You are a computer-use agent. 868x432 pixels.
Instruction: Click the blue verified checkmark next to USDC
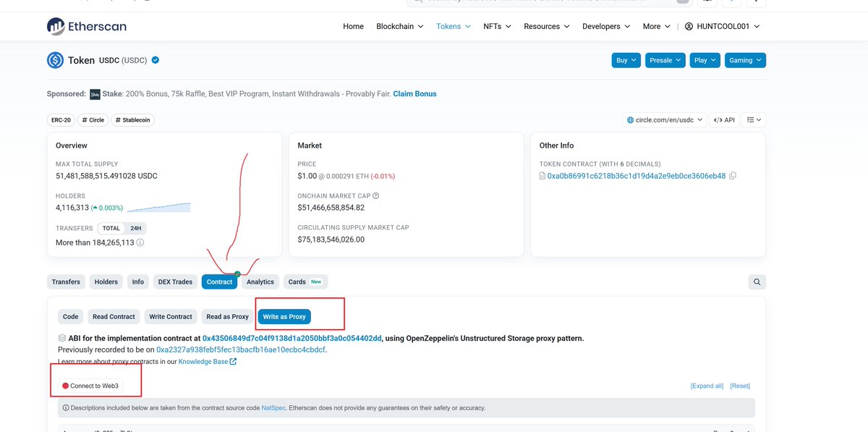pos(156,60)
